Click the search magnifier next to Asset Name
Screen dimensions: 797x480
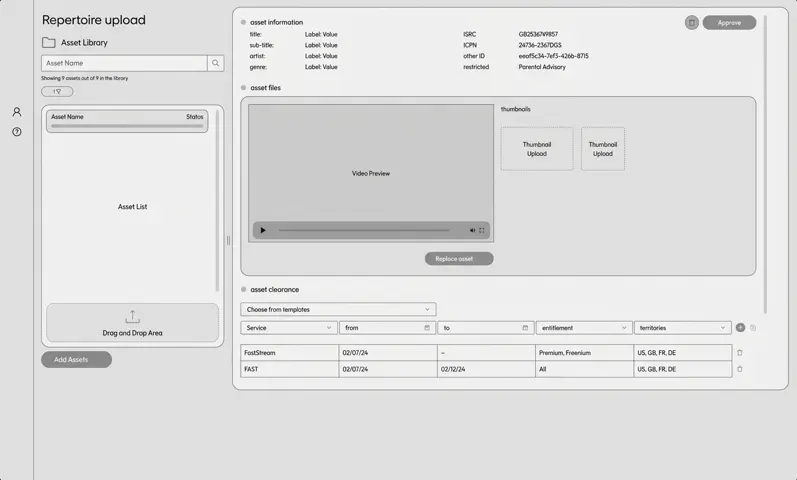pos(216,63)
